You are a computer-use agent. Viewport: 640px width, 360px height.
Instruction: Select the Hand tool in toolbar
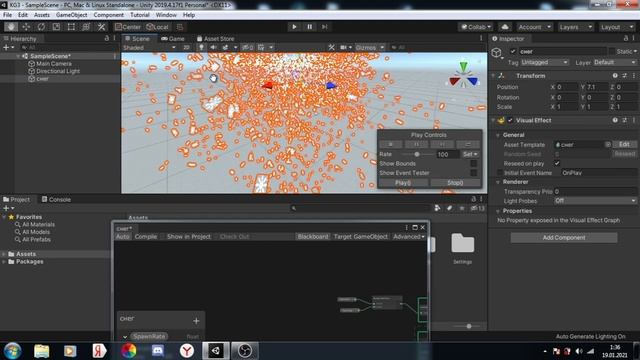pos(11,27)
